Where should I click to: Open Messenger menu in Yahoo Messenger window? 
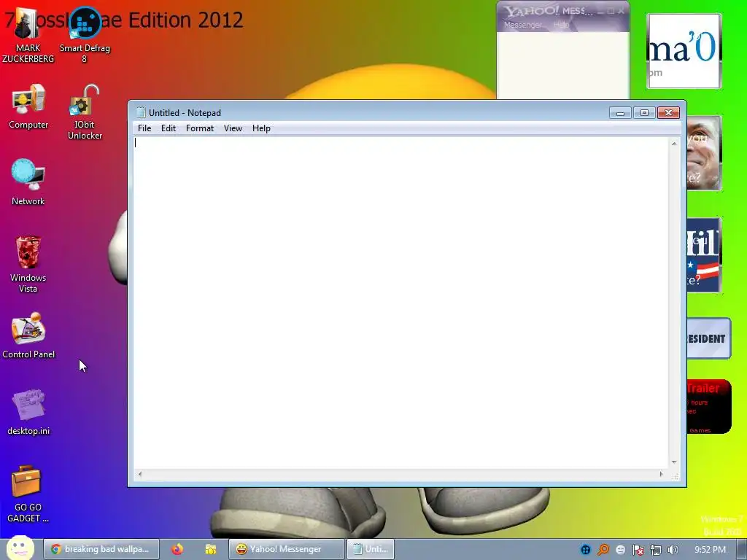(x=523, y=25)
